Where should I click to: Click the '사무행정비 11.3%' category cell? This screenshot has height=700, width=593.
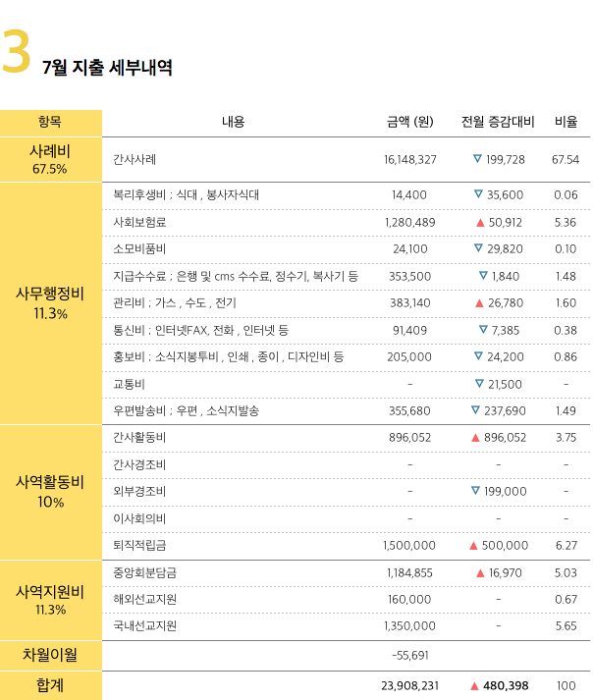[50, 303]
